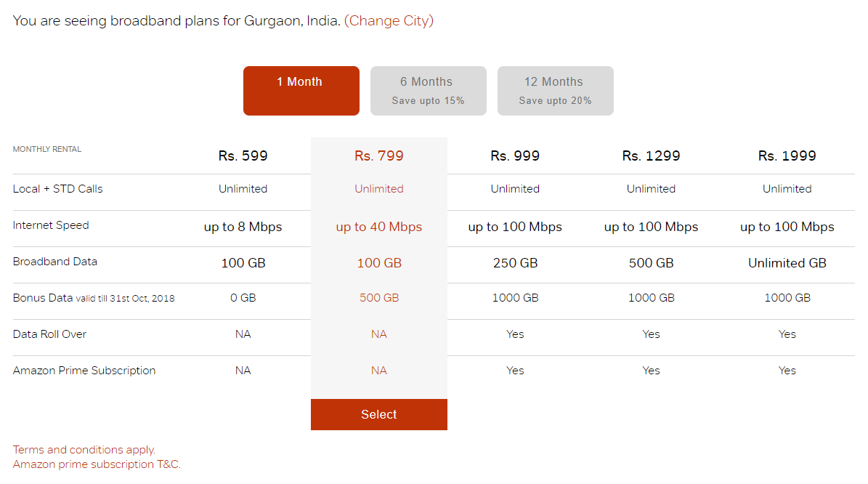Click the Data Roll Over row label

pos(49,334)
